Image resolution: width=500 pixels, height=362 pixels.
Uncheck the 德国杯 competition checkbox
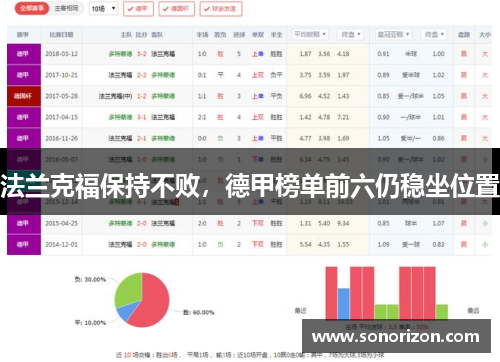point(176,9)
